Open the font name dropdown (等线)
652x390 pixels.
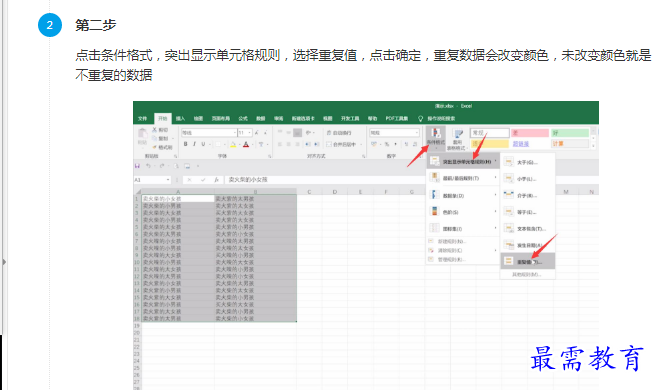point(235,133)
